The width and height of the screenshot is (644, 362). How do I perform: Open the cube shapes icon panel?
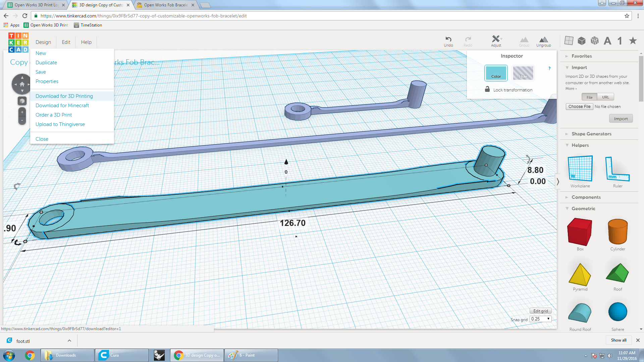point(582,41)
